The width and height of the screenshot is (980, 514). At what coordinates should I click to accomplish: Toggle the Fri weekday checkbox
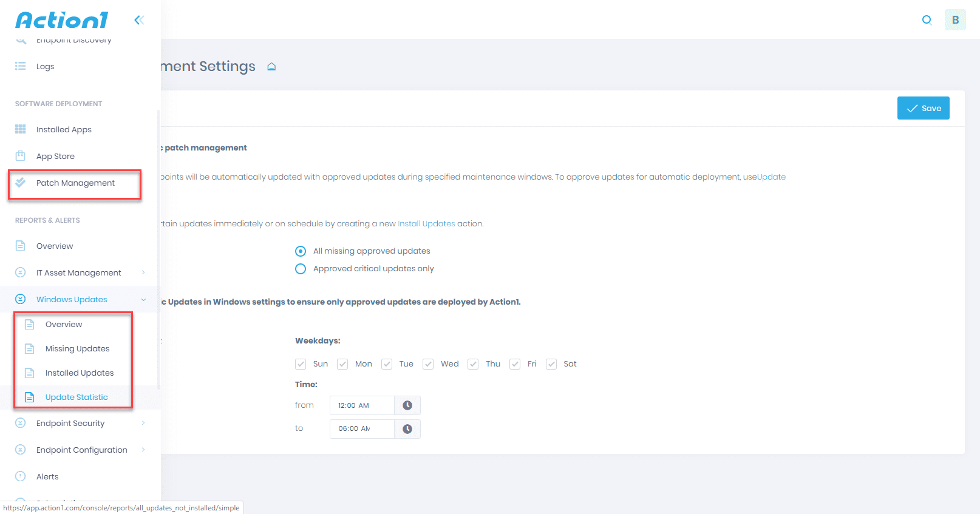coord(515,364)
